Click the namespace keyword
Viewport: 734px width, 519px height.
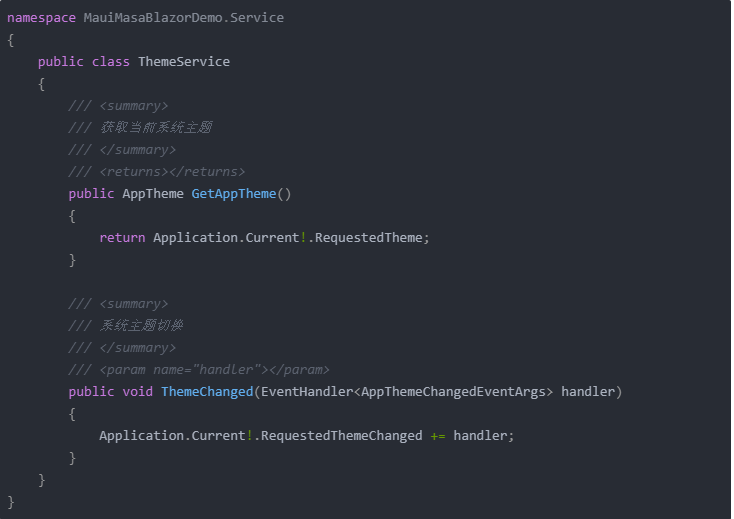tap(41, 18)
